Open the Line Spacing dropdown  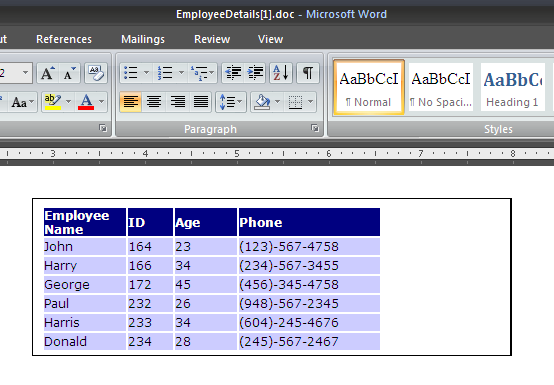pos(231,102)
